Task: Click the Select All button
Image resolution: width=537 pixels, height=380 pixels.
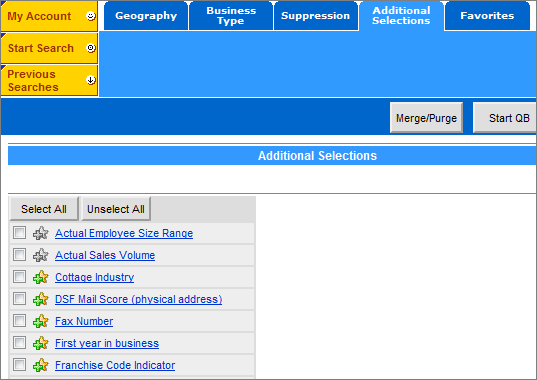Action: (44, 209)
